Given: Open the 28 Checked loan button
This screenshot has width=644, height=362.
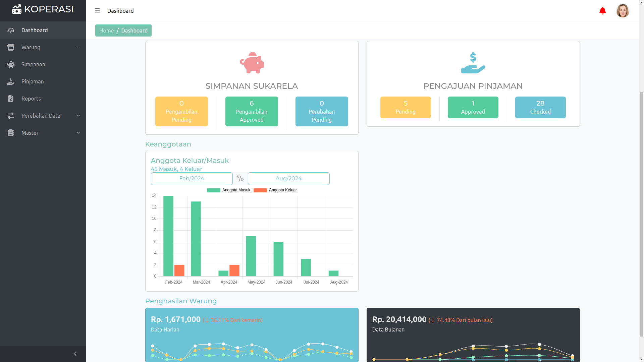Looking at the screenshot, I should point(540,108).
